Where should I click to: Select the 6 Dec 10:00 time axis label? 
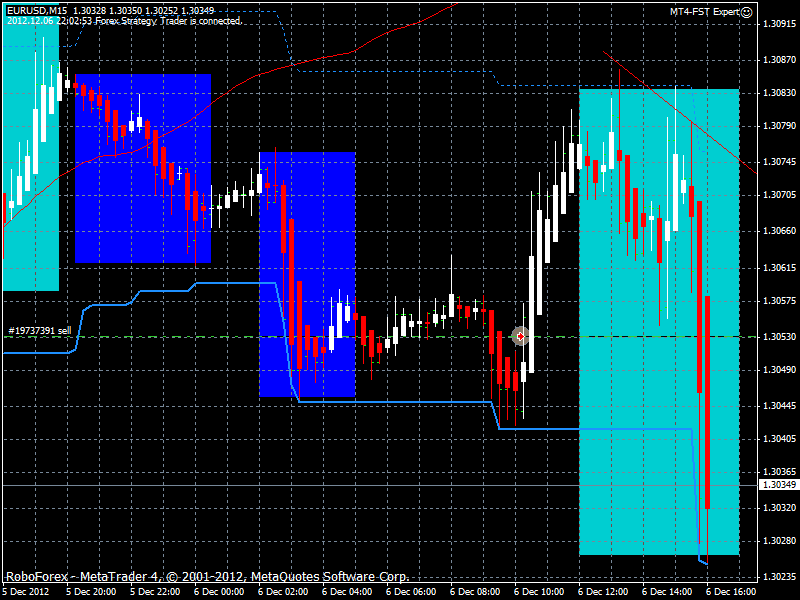coord(538,592)
